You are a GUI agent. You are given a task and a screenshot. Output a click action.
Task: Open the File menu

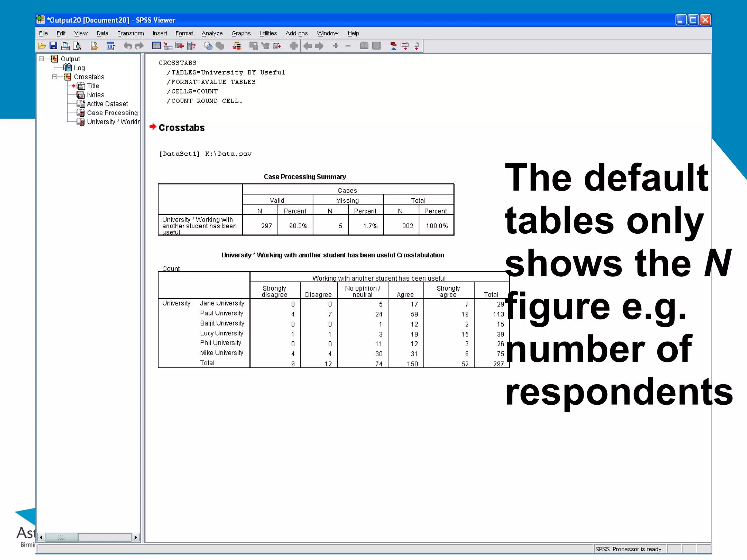coord(43,34)
